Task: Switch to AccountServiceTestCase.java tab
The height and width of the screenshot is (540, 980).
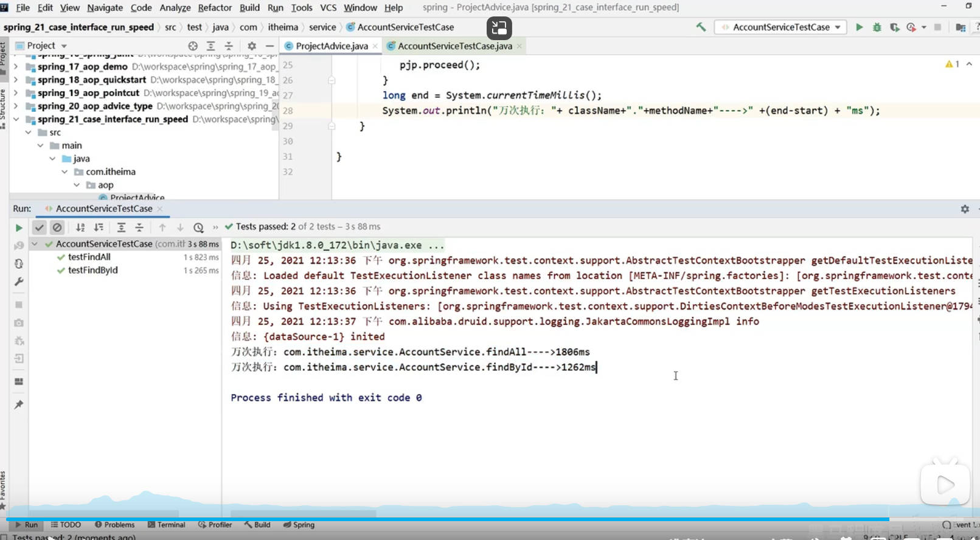Action: pyautogui.click(x=454, y=46)
